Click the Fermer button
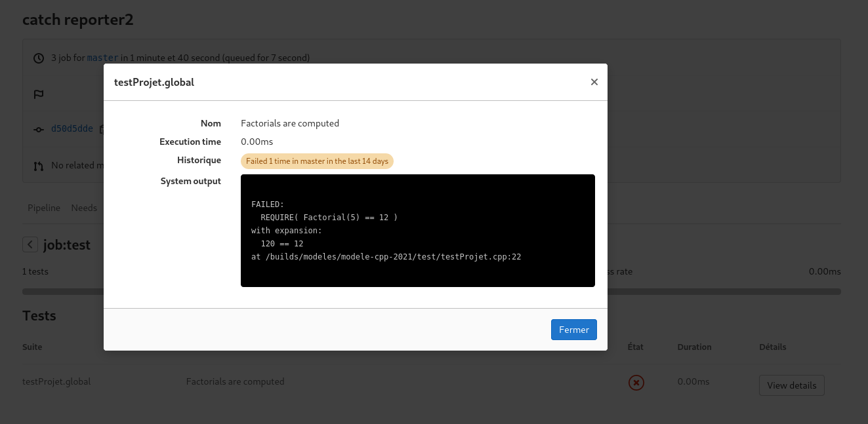Viewport: 868px width, 424px height. click(574, 330)
